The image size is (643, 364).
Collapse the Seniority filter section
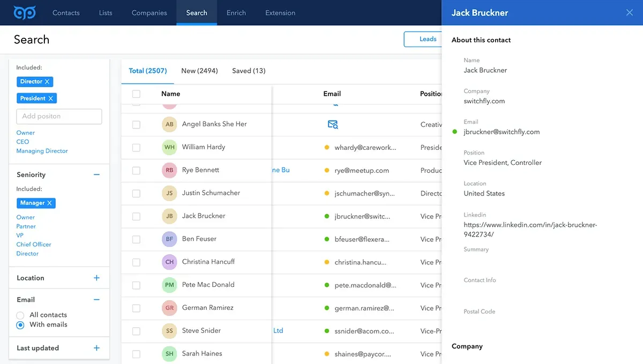tap(96, 174)
